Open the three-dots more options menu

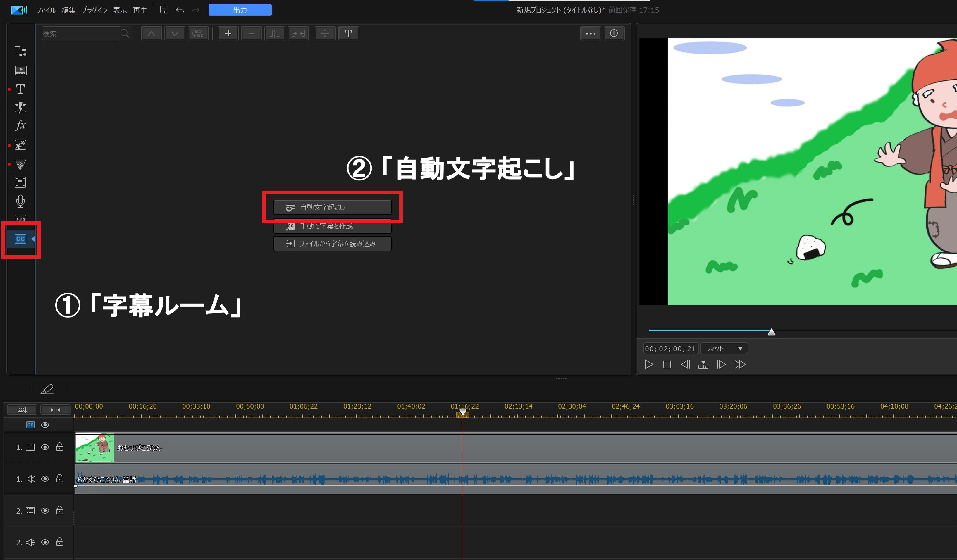[591, 33]
